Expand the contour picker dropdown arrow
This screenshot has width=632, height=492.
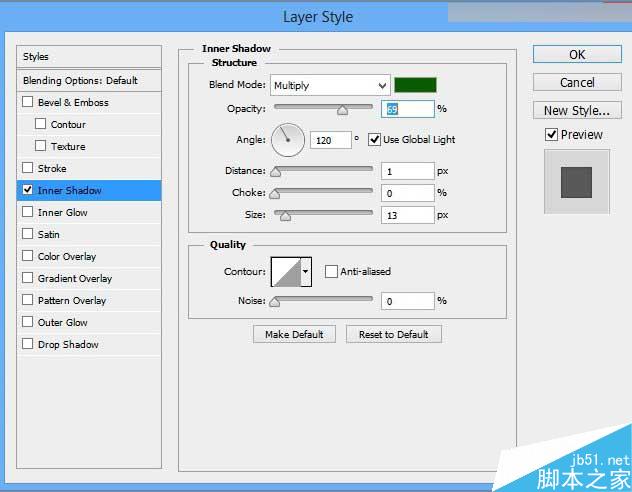tap(306, 272)
